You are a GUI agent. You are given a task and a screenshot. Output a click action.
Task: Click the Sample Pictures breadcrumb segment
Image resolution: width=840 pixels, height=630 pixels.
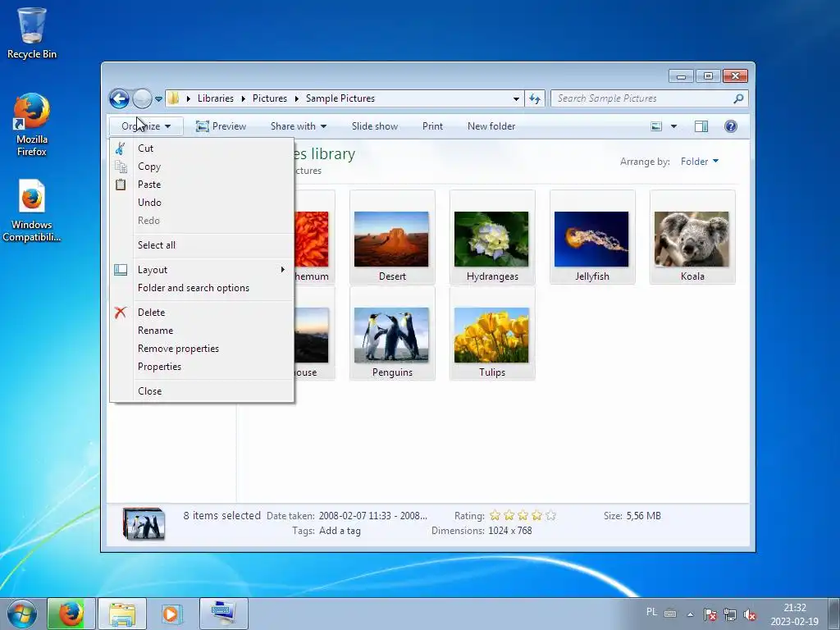click(x=340, y=98)
